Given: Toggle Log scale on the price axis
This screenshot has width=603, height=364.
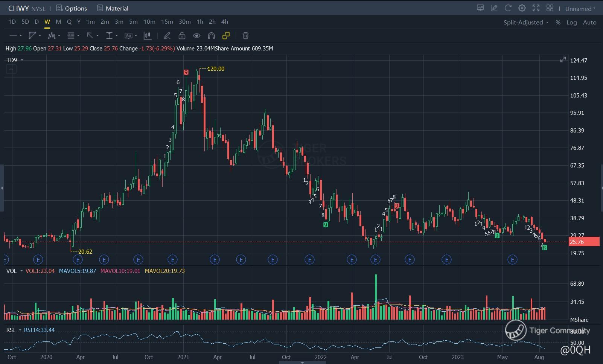Looking at the screenshot, I should [571, 22].
